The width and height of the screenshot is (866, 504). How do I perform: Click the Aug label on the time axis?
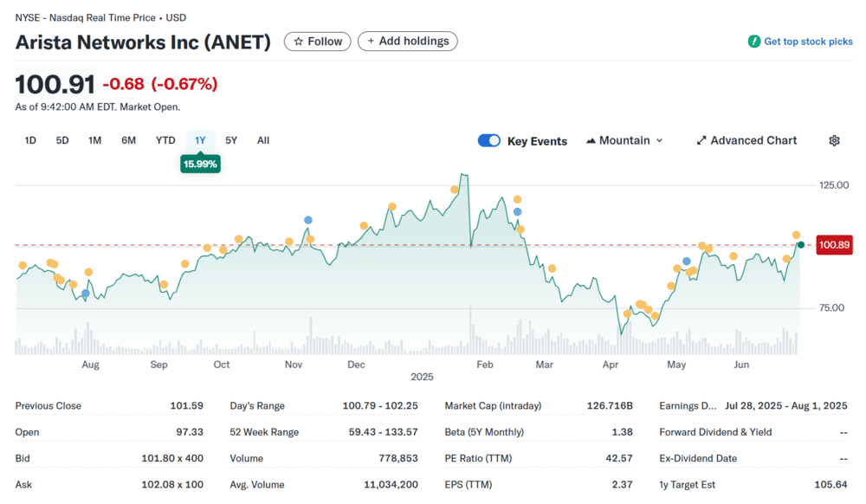[x=91, y=365]
